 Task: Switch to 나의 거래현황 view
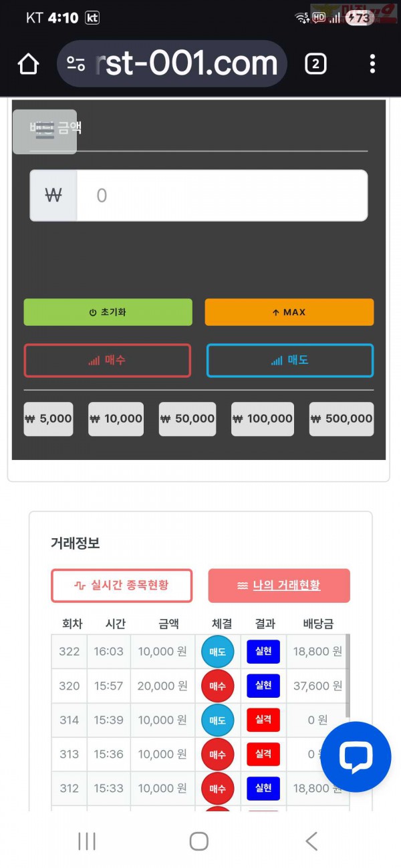pos(279,586)
